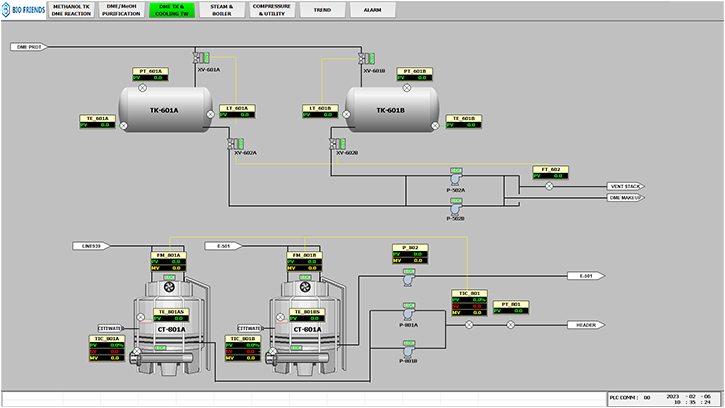Click sensor circle below PT_801
Viewport: 725px width, 408px height.
point(510,325)
